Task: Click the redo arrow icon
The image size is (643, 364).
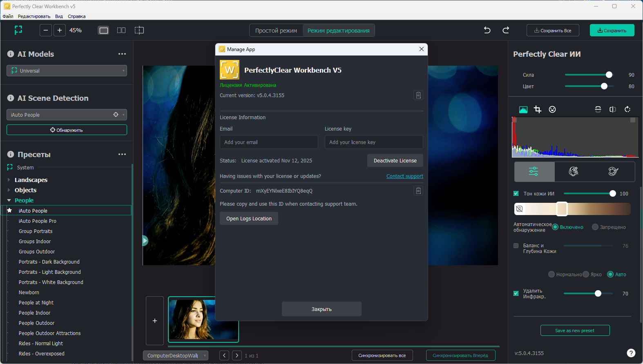Action: coord(506,30)
